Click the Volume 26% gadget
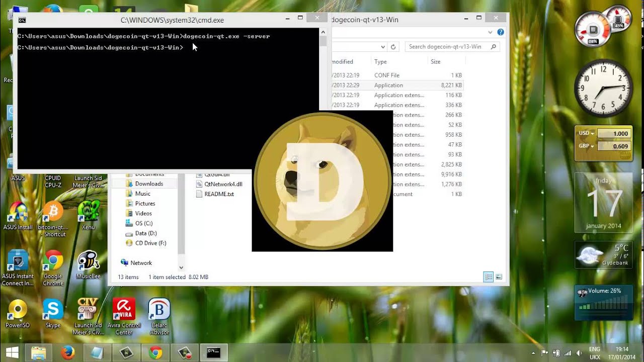Image resolution: width=644 pixels, height=362 pixels. point(604,302)
